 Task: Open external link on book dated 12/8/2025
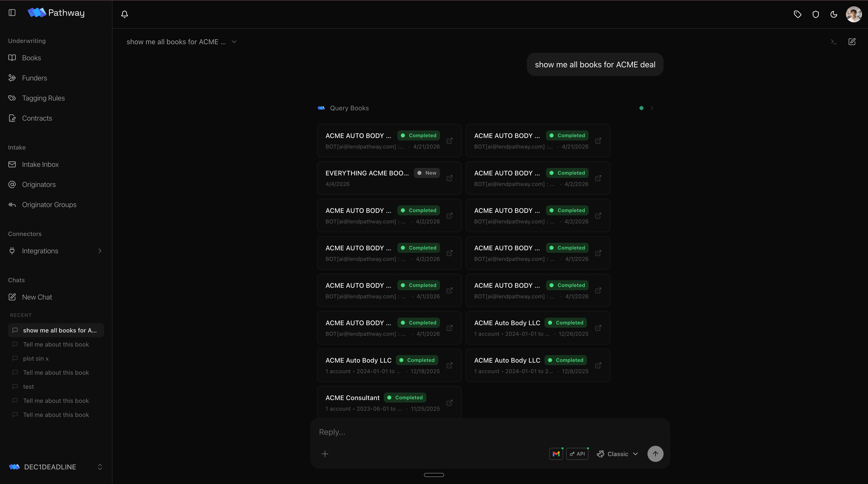coord(598,366)
